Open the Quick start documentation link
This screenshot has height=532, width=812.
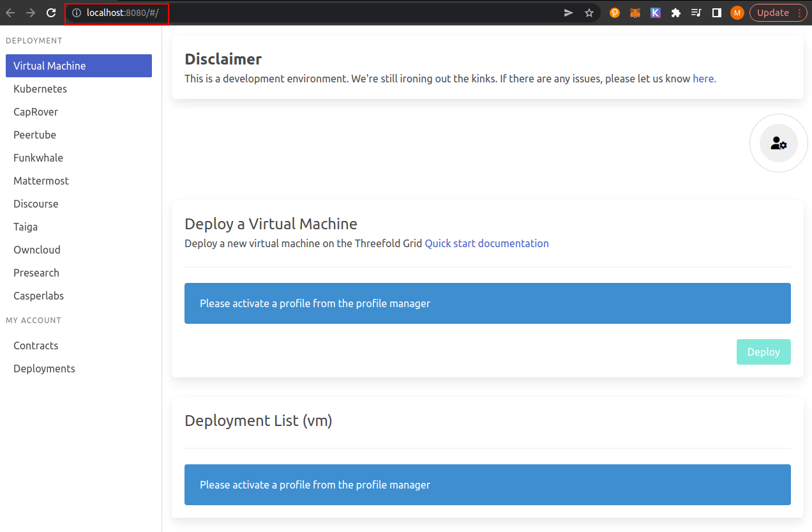(486, 243)
